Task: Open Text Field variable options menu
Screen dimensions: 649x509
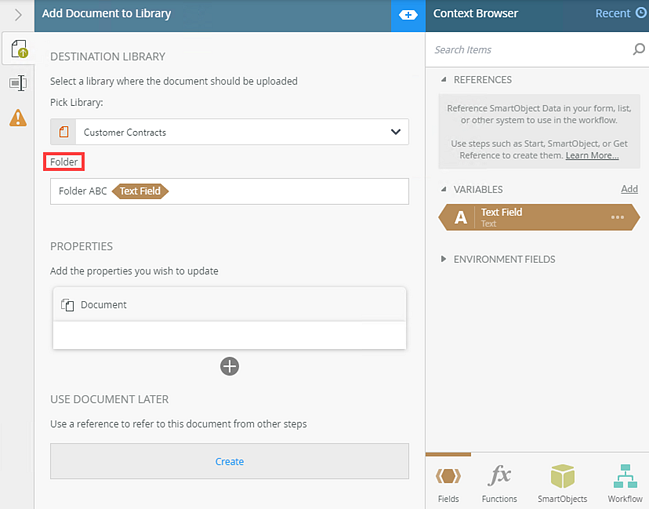Action: click(617, 217)
